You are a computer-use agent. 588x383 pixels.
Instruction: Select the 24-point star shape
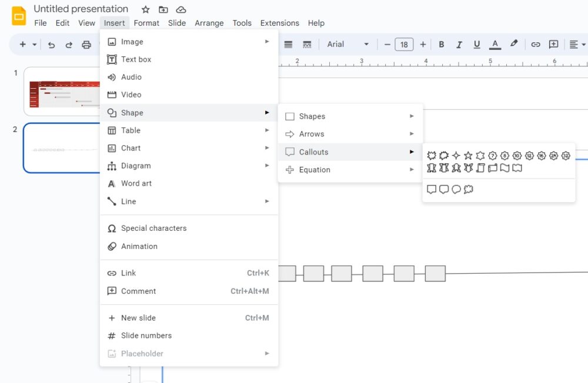pos(553,156)
